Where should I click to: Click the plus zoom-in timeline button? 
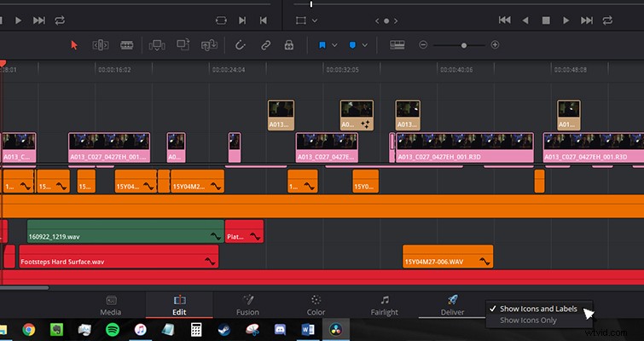(x=495, y=44)
